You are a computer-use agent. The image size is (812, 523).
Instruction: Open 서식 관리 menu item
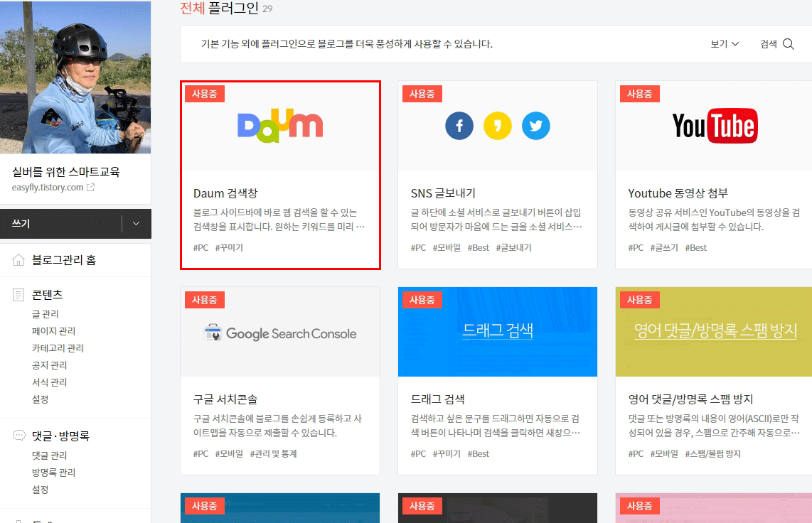tap(50, 382)
